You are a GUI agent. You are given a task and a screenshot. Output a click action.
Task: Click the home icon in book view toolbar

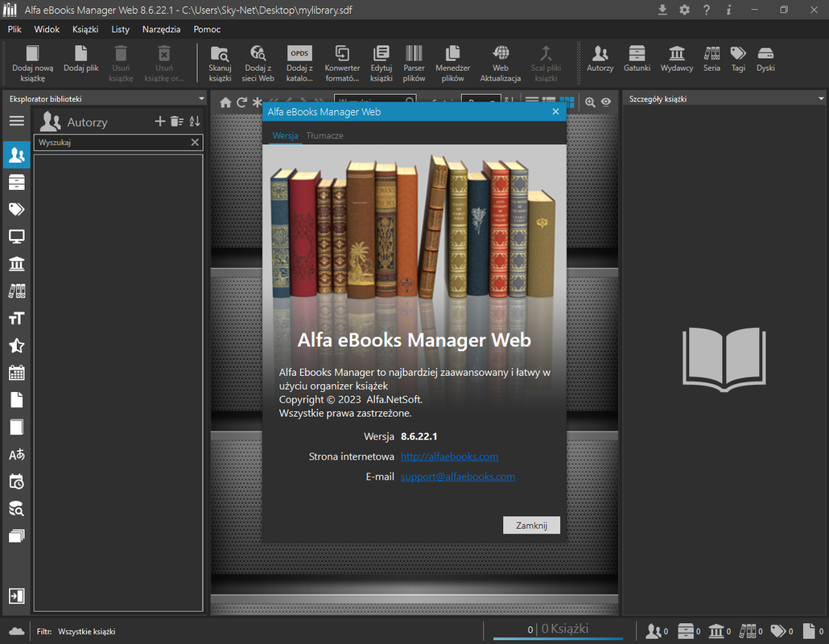(225, 102)
